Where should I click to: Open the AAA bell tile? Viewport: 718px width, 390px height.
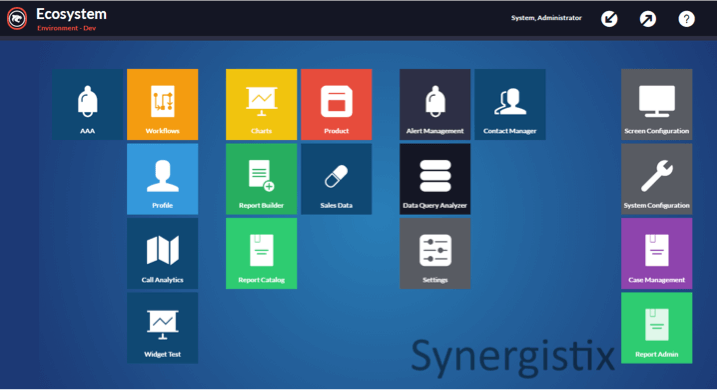tap(87, 104)
